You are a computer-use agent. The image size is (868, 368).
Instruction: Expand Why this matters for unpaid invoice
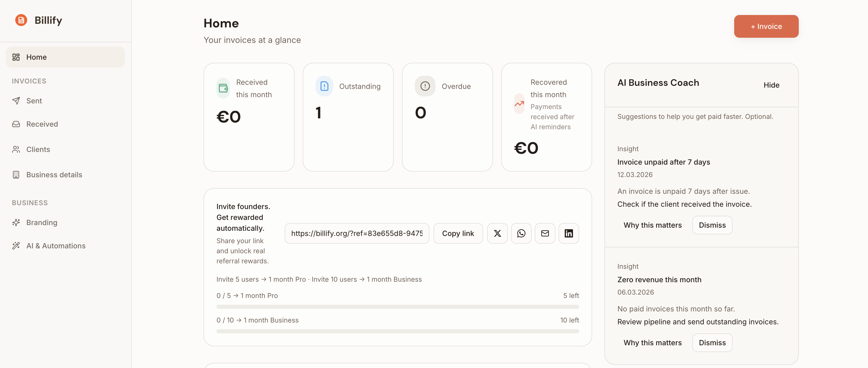[652, 225]
